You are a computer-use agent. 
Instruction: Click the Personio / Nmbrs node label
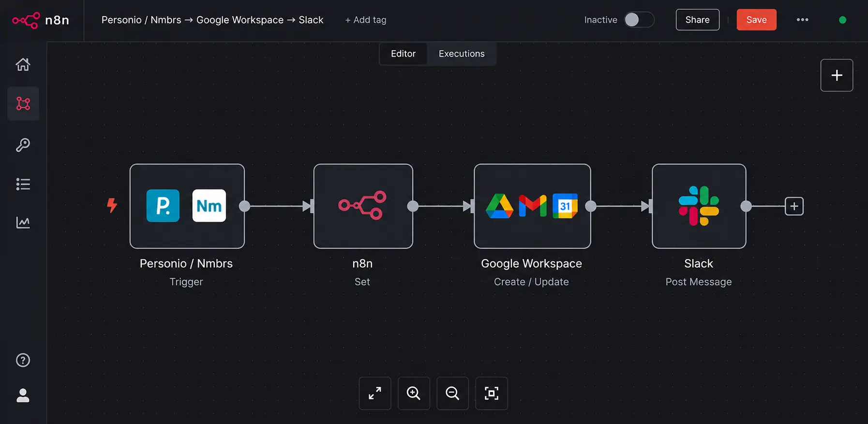tap(186, 263)
